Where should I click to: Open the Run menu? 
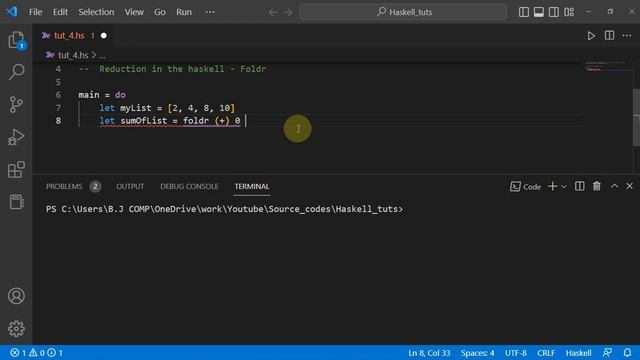184,12
